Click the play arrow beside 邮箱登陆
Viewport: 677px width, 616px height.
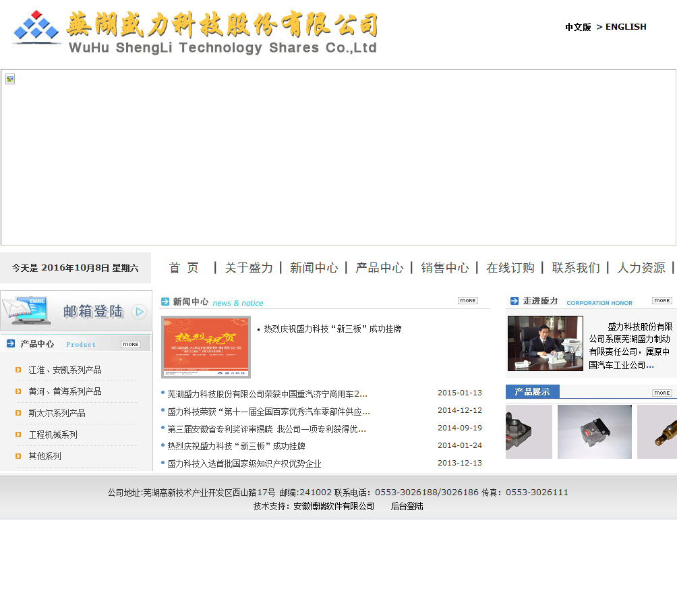coord(140,312)
